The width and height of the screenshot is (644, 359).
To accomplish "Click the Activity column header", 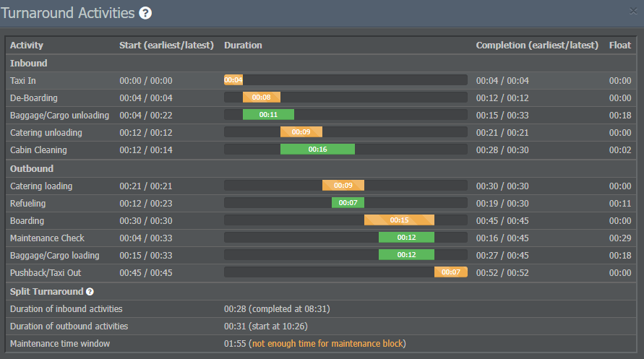I will click(27, 46).
